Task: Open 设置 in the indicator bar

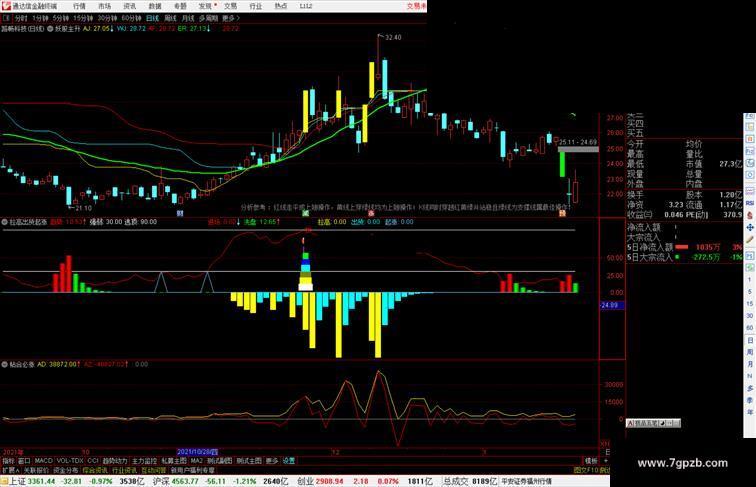Action: [x=288, y=461]
